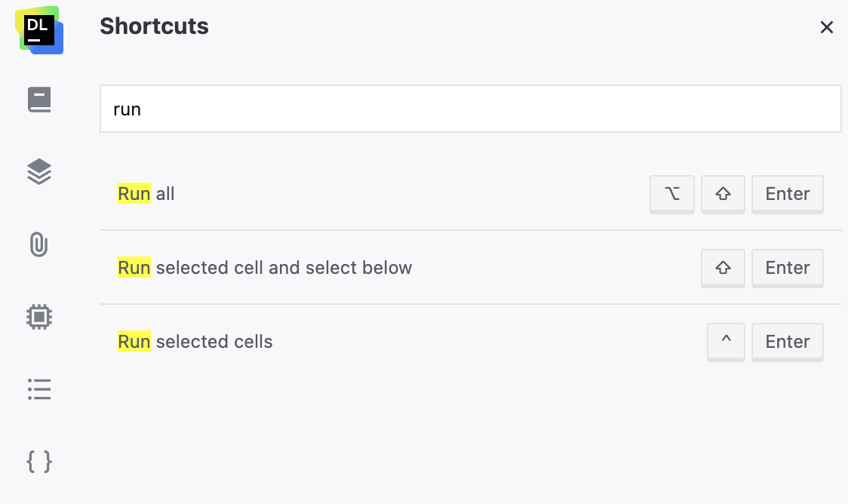The height and width of the screenshot is (504, 848).
Task: Select the Run all shortcut entry
Action: (146, 194)
